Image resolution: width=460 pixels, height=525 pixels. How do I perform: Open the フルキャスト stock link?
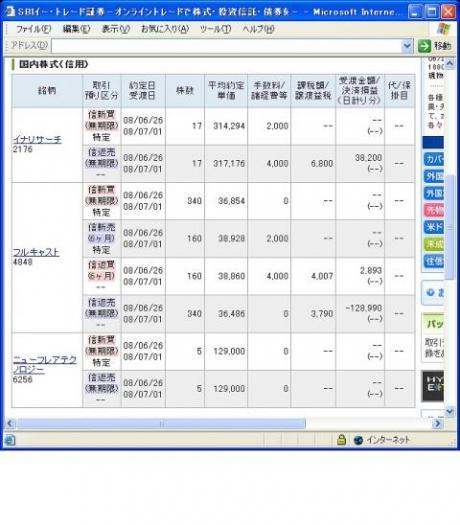point(36,252)
